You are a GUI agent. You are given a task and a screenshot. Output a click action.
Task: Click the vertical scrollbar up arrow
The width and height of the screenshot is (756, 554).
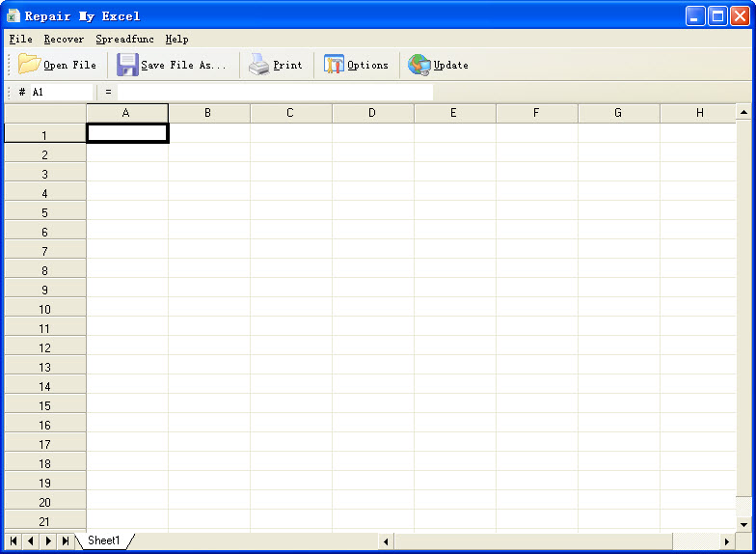coord(743,112)
